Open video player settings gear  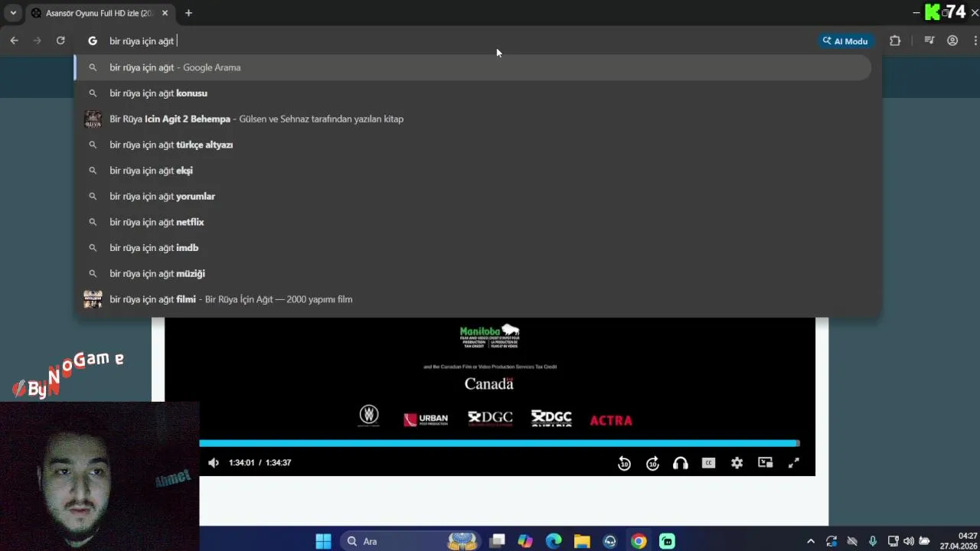737,463
